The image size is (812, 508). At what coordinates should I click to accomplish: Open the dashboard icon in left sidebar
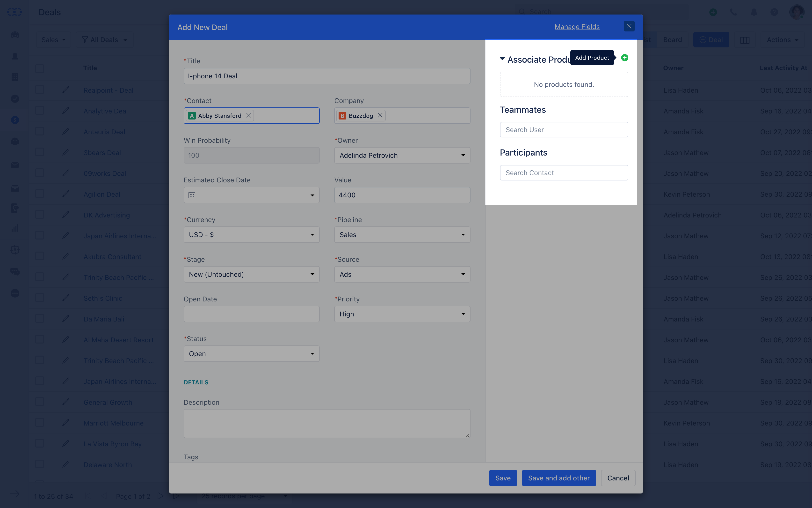pos(15,35)
